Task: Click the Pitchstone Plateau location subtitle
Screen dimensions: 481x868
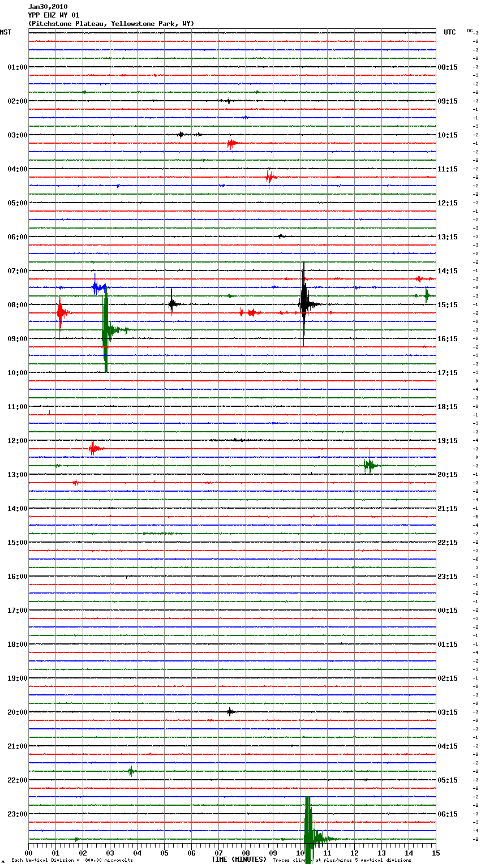Action: point(111,24)
